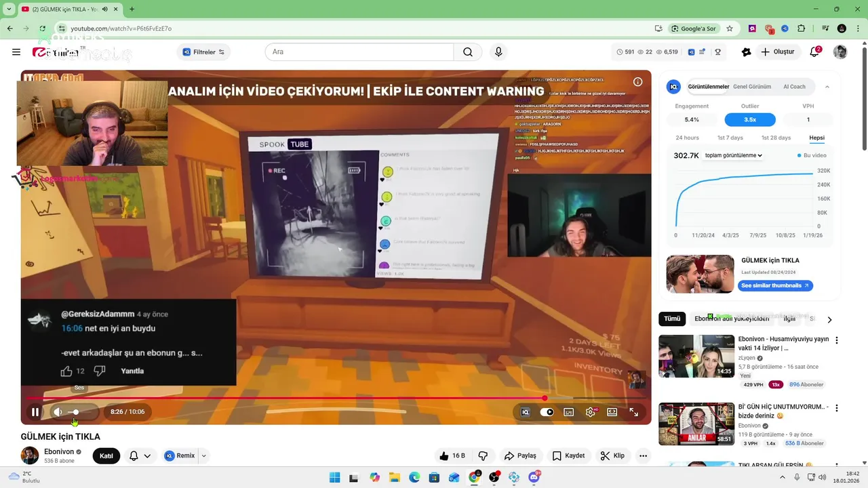868x488 pixels.
Task: Show video info card icon
Action: click(x=637, y=82)
